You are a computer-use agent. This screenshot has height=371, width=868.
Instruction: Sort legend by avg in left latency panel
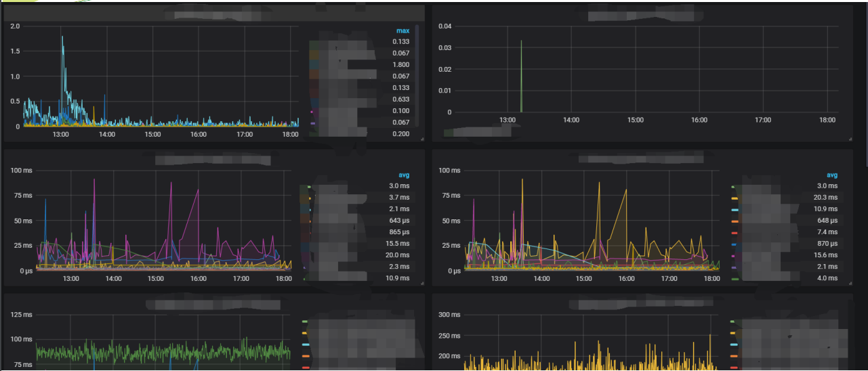(403, 175)
